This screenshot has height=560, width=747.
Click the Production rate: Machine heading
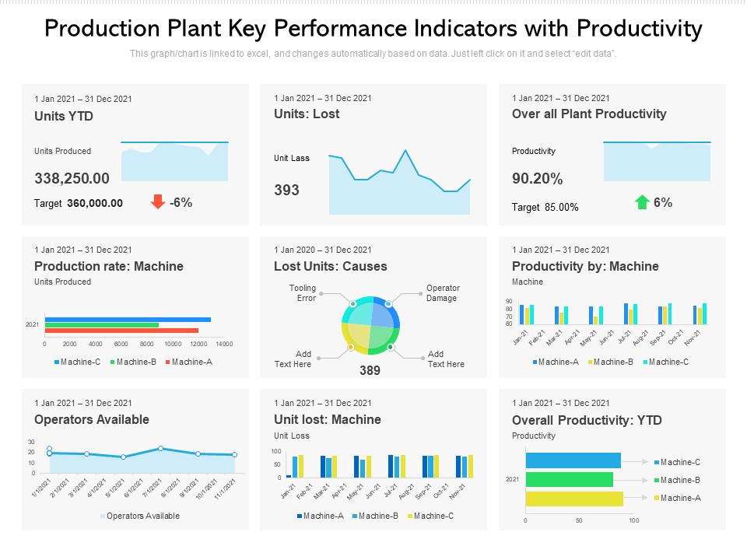[x=109, y=266]
